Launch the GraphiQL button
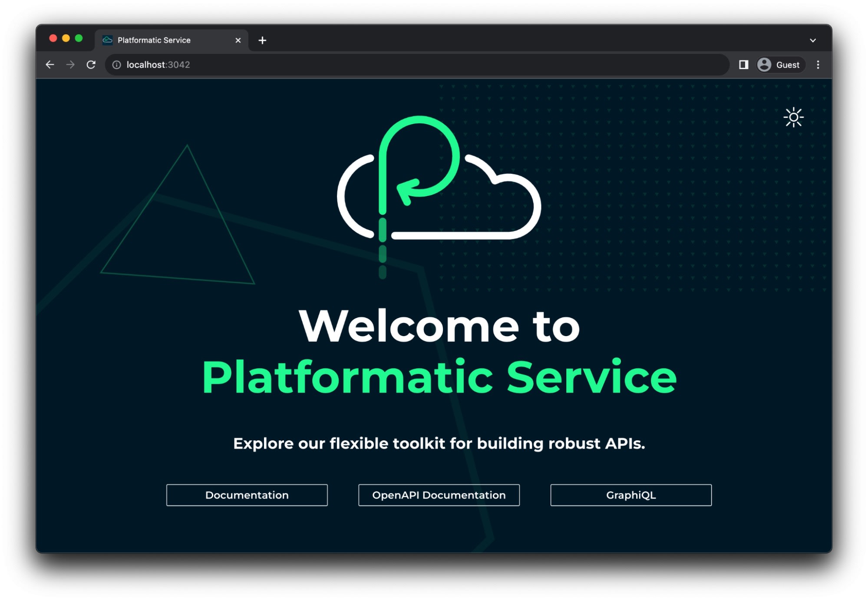The image size is (868, 601). (631, 495)
